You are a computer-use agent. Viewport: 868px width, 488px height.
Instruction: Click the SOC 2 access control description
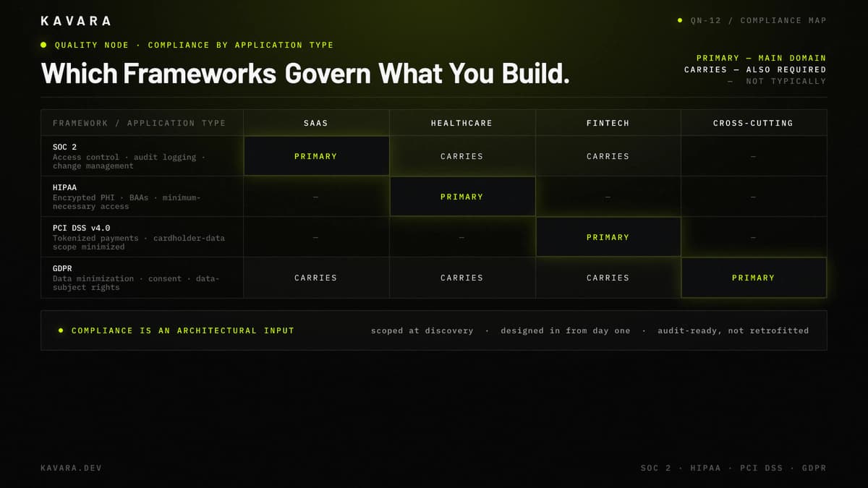tap(129, 161)
